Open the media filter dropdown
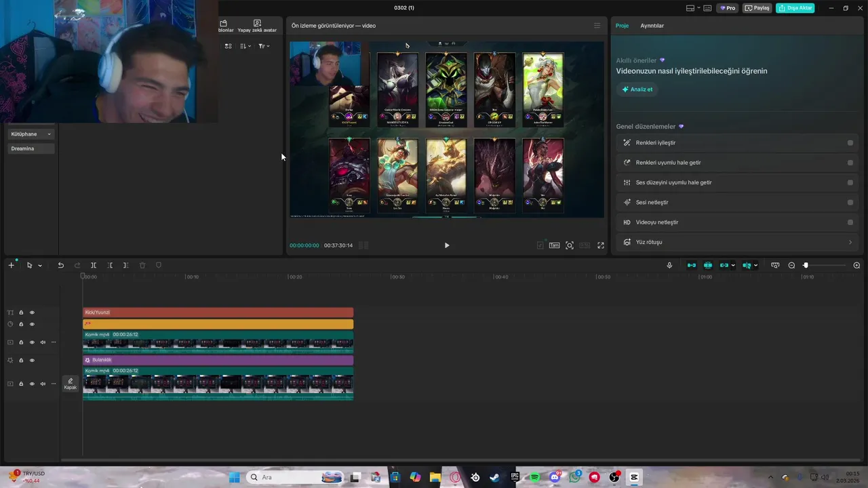This screenshot has height=488, width=868. pyautogui.click(x=264, y=46)
